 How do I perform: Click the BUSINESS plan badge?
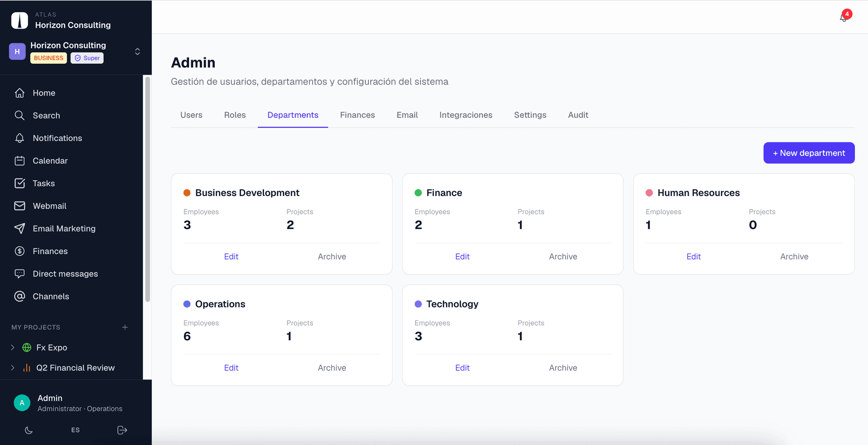pyautogui.click(x=49, y=58)
